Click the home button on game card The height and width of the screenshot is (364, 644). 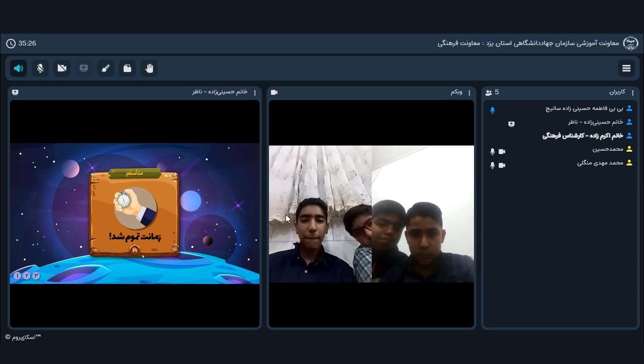(135, 250)
